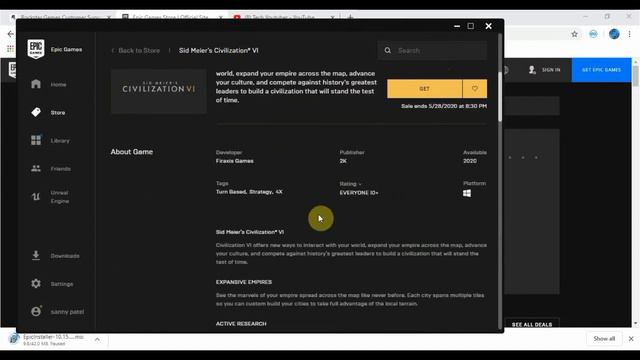Click the sale end date text
The width and height of the screenshot is (640, 360).
[x=444, y=106]
